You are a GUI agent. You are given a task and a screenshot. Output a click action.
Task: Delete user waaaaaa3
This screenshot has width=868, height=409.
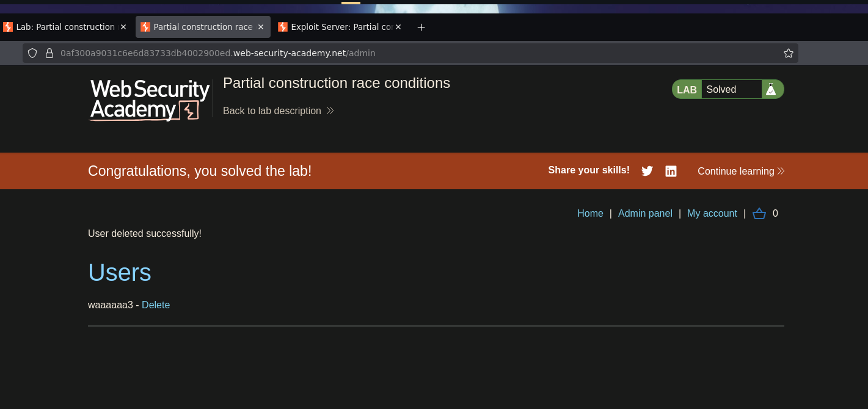coord(156,305)
